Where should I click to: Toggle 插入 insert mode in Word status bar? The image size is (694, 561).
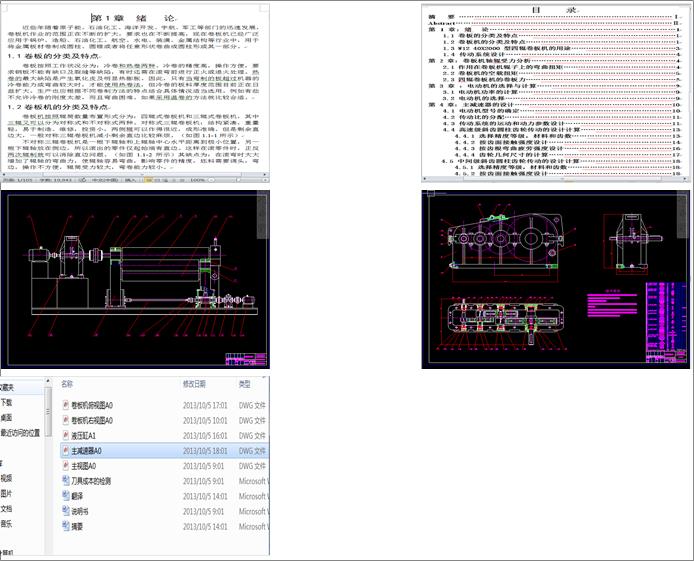[x=131, y=180]
